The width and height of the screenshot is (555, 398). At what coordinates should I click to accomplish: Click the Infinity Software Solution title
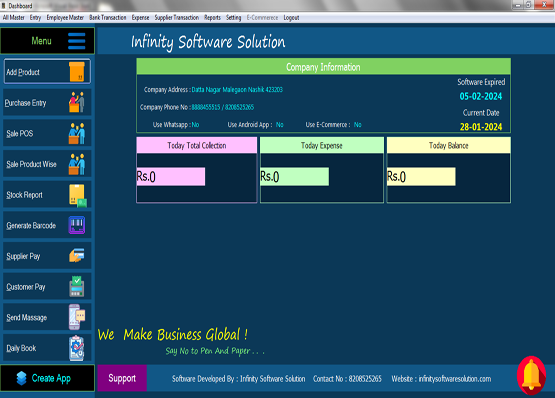[208, 42]
